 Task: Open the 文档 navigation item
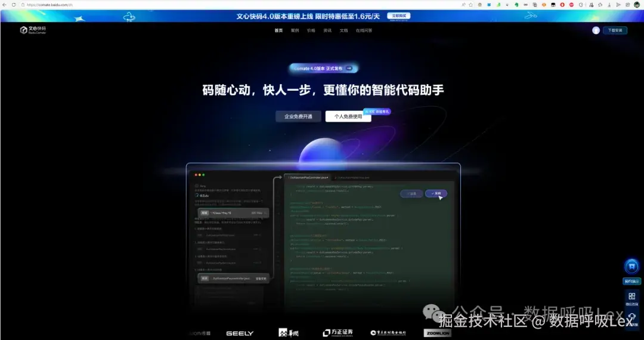click(344, 30)
